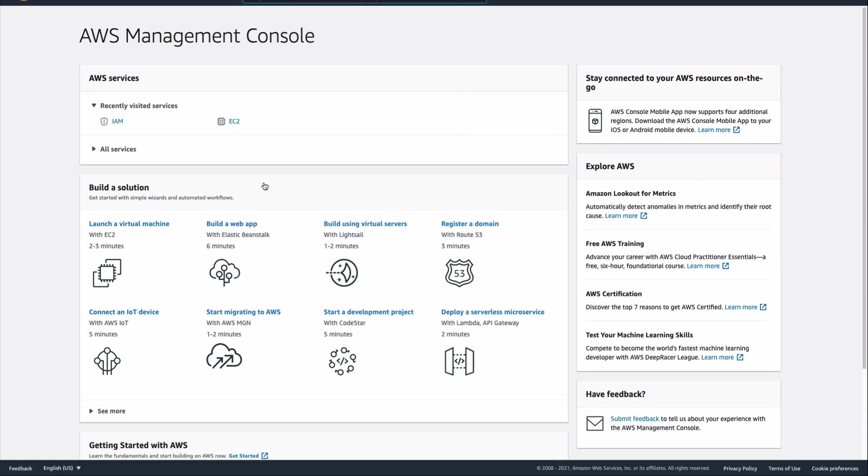Open Cookie preferences in the footer

[835, 468]
